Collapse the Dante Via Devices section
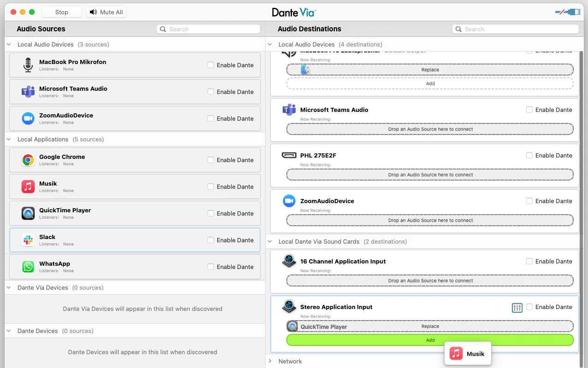Viewport: 588px width, 368px height. tap(9, 288)
